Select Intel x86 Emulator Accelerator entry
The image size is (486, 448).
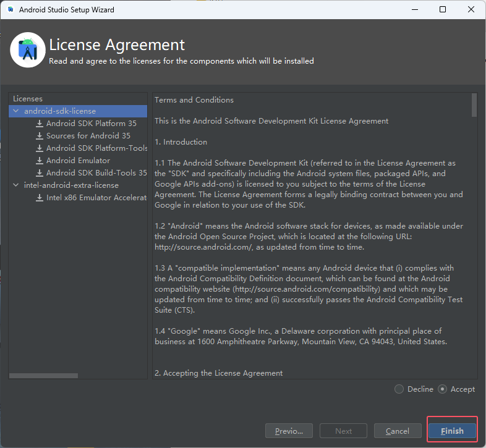(x=96, y=198)
